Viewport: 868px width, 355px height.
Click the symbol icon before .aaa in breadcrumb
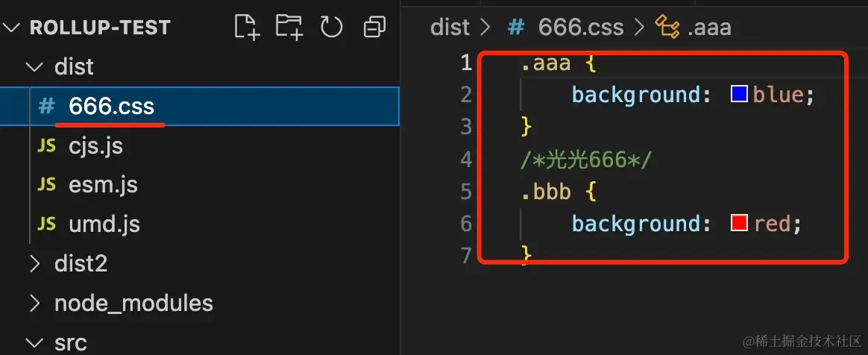[667, 27]
